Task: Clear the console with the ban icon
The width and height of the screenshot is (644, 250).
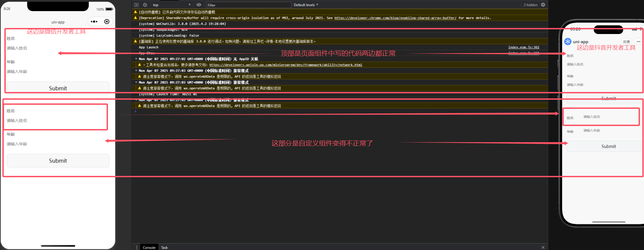Action: coord(145,5)
